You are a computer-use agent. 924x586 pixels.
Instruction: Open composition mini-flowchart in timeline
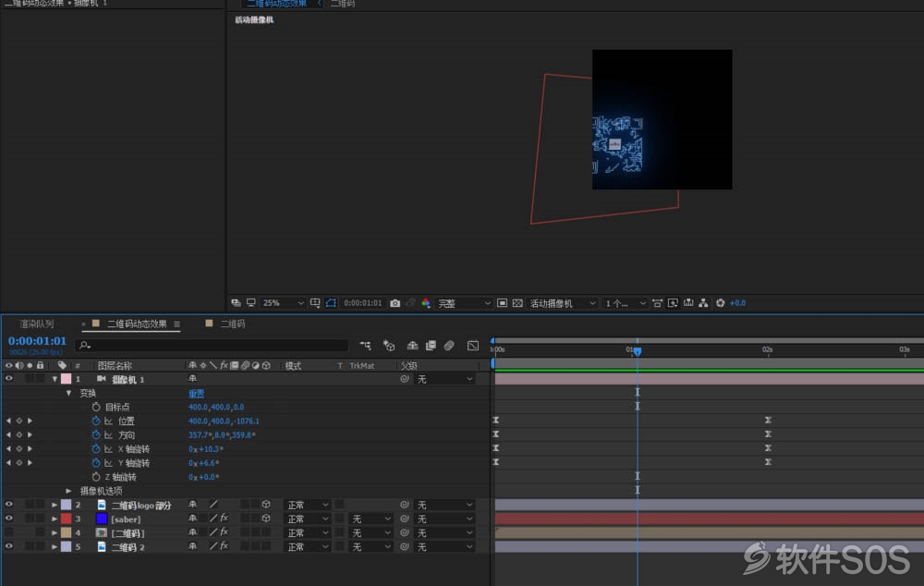click(365, 346)
